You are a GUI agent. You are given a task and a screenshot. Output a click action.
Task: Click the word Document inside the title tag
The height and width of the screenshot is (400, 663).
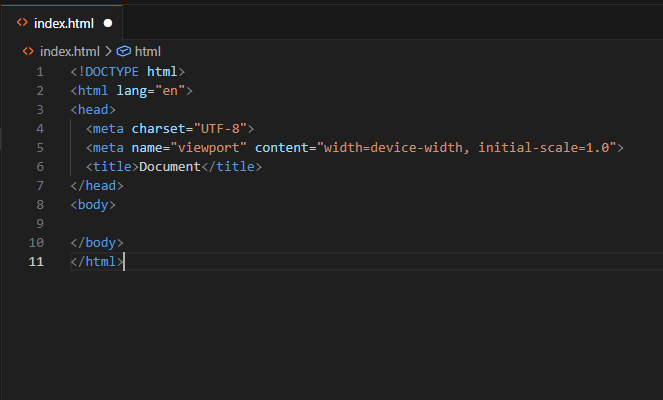170,166
